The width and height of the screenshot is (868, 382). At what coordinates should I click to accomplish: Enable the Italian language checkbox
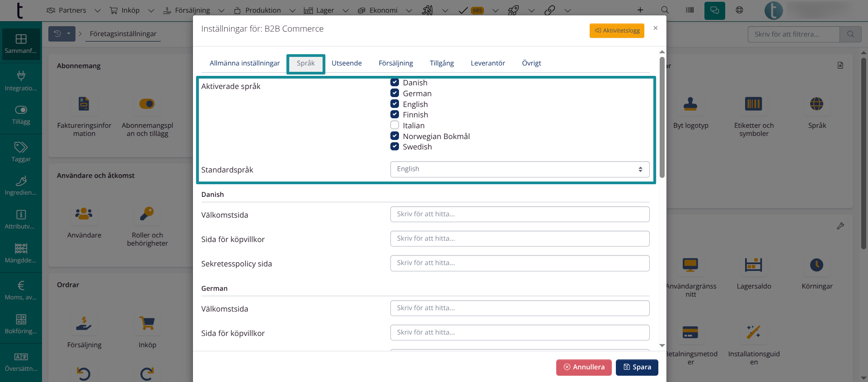tap(395, 125)
